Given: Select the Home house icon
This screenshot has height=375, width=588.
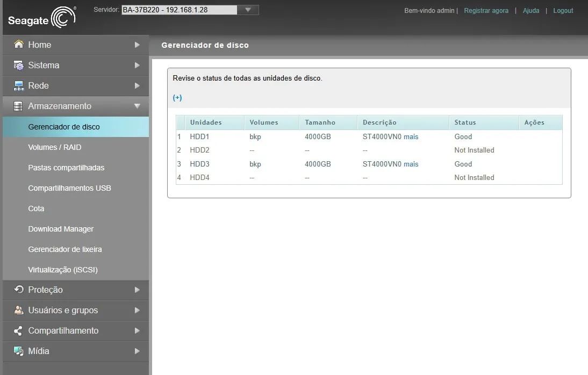Looking at the screenshot, I should pos(18,45).
